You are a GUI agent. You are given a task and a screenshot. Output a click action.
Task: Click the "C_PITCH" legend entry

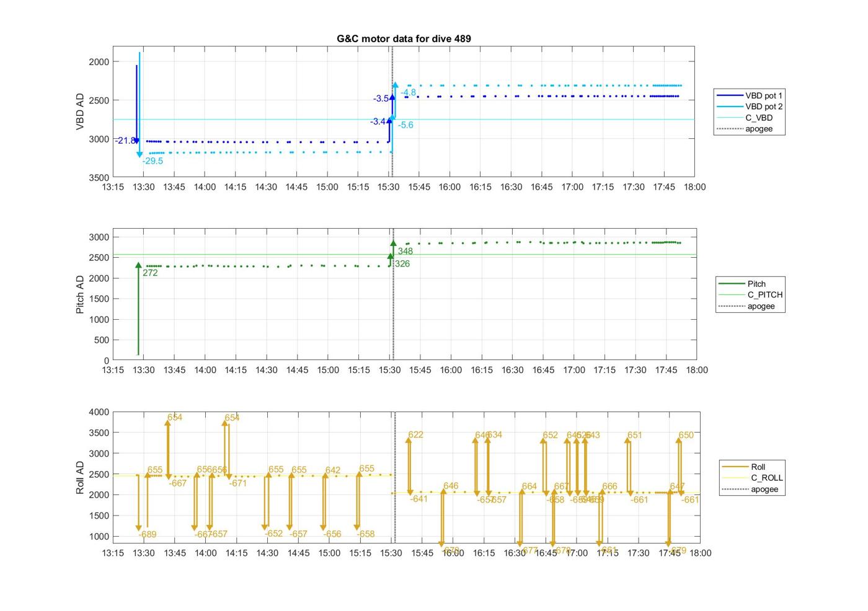tap(750, 295)
